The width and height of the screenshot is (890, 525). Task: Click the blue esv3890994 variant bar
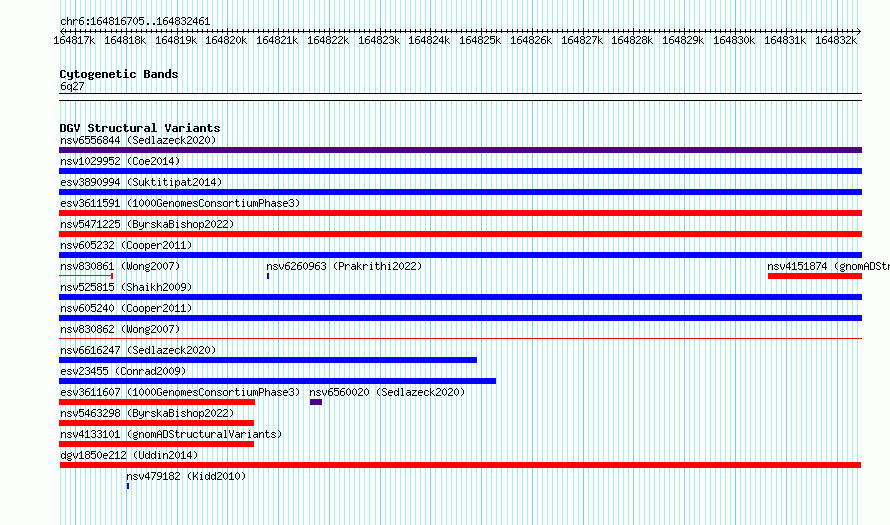click(460, 192)
